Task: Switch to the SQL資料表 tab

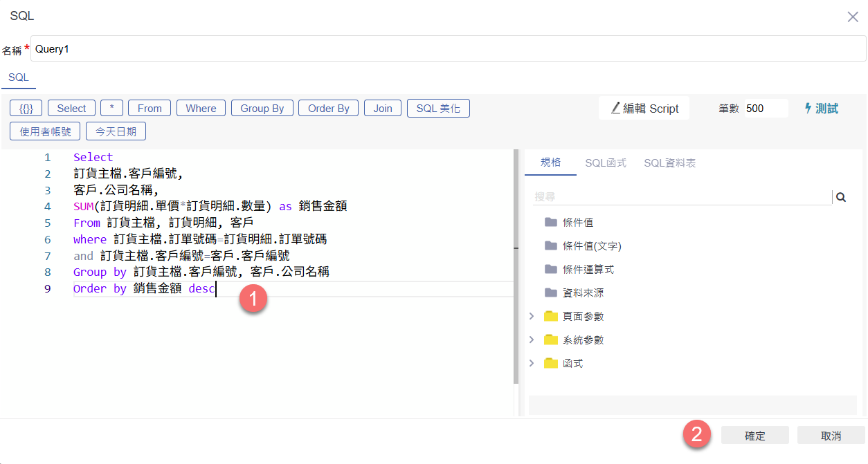Action: [x=669, y=163]
